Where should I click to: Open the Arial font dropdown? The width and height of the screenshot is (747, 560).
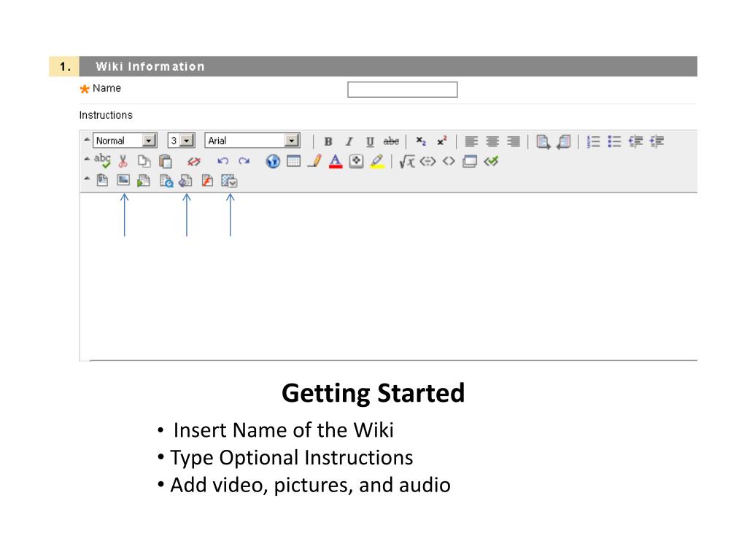click(292, 141)
